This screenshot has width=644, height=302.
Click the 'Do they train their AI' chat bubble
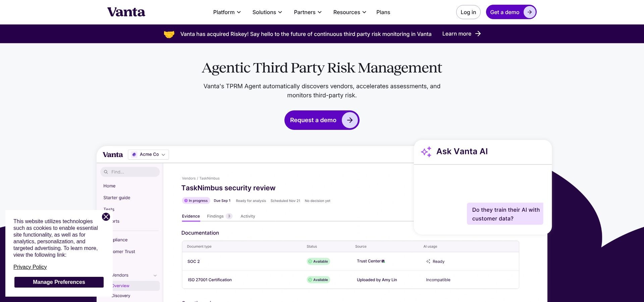coord(505,214)
